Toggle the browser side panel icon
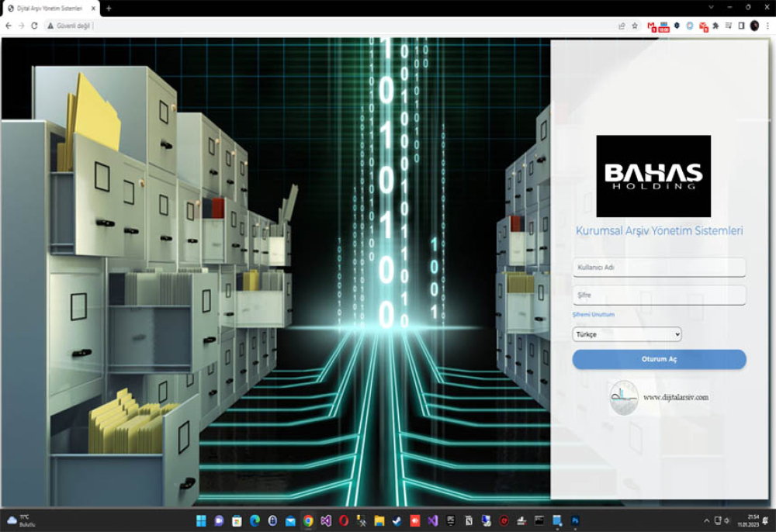This screenshot has width=776, height=532. (x=741, y=26)
